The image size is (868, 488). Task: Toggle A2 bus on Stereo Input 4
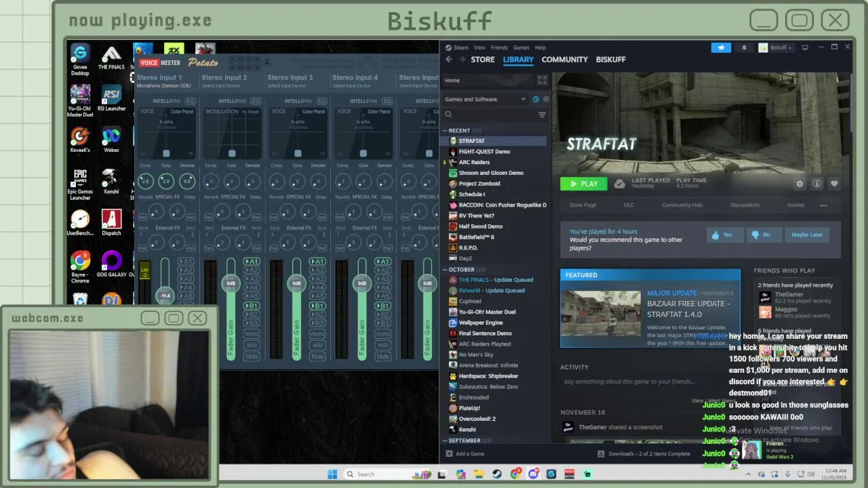coord(383,270)
